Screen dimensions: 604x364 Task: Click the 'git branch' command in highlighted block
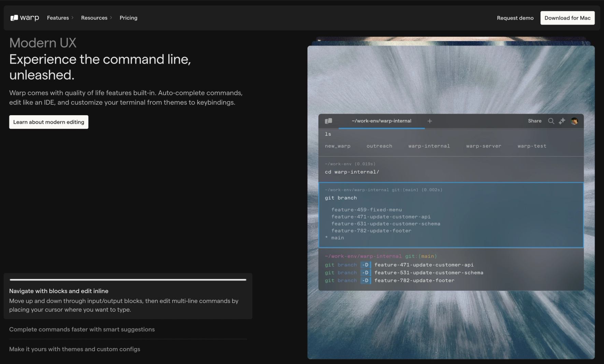(x=341, y=198)
